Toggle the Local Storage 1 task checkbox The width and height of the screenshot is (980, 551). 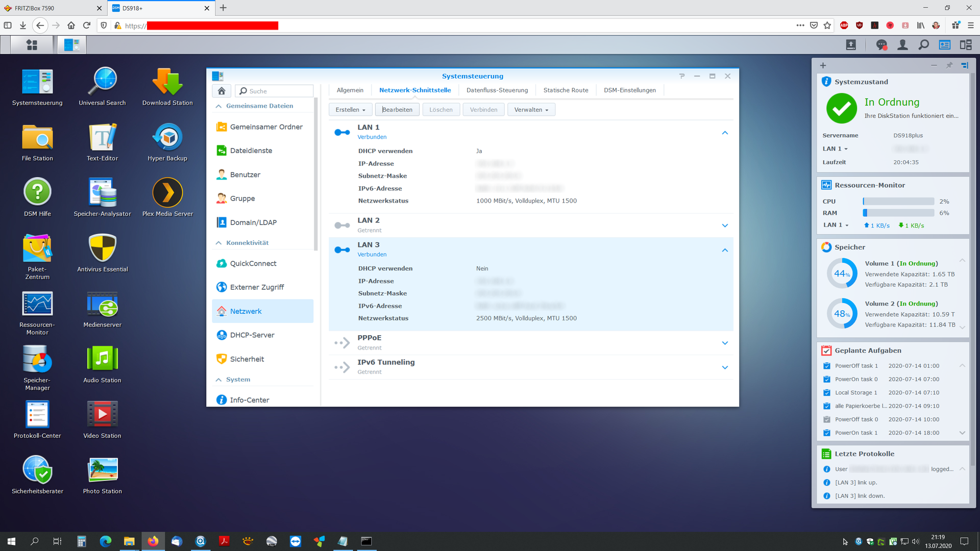tap(827, 393)
